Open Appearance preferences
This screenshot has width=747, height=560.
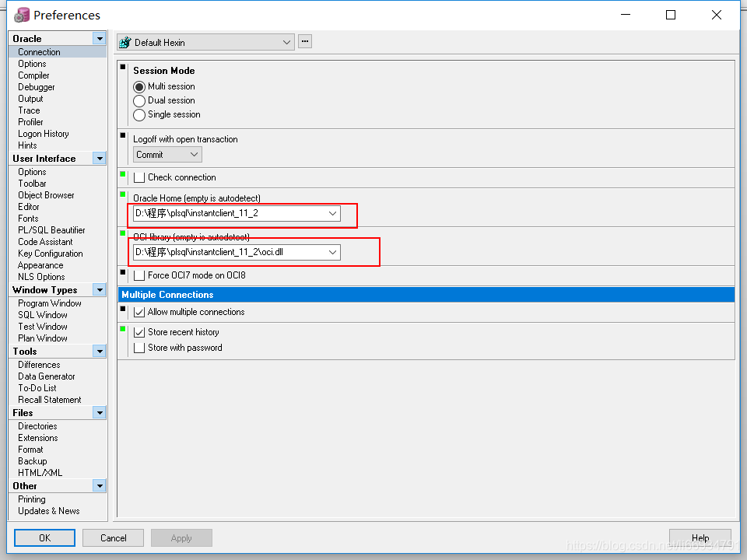tap(40, 265)
